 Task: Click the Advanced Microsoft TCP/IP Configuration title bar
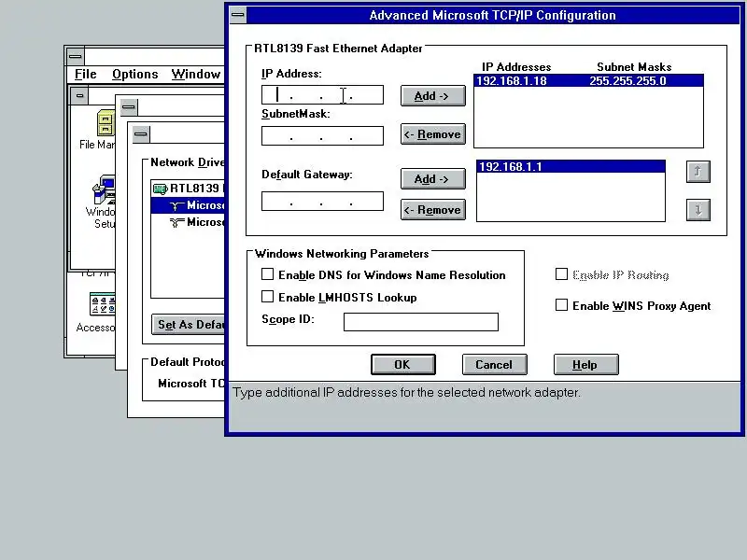[493, 15]
